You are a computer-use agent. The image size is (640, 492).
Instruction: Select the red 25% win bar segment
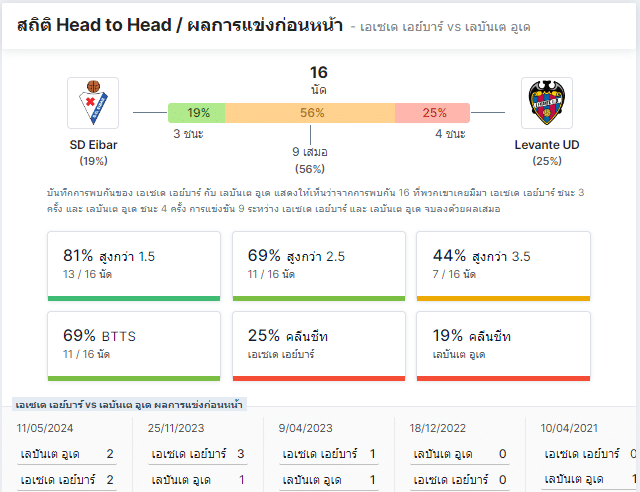click(432, 113)
